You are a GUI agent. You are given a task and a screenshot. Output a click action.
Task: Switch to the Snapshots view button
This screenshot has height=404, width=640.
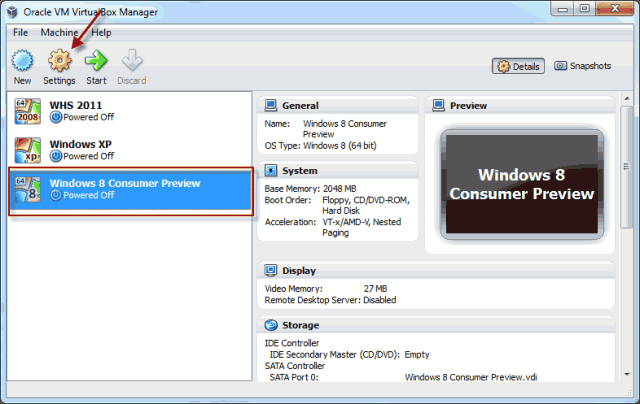click(582, 66)
